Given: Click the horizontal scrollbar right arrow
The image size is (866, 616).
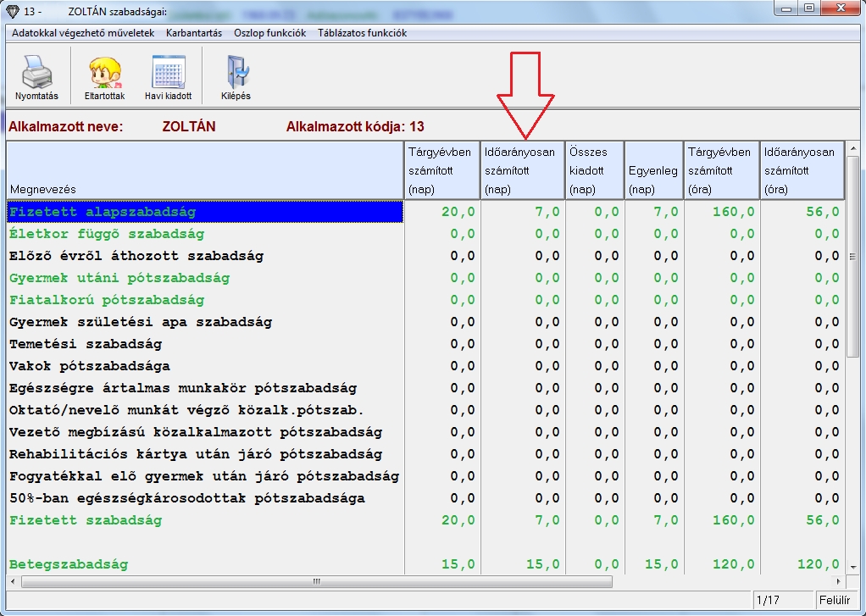Looking at the screenshot, I should coord(840,582).
